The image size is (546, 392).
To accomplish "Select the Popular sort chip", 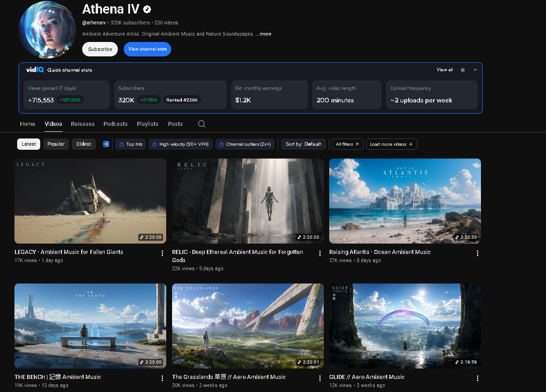I will (56, 144).
